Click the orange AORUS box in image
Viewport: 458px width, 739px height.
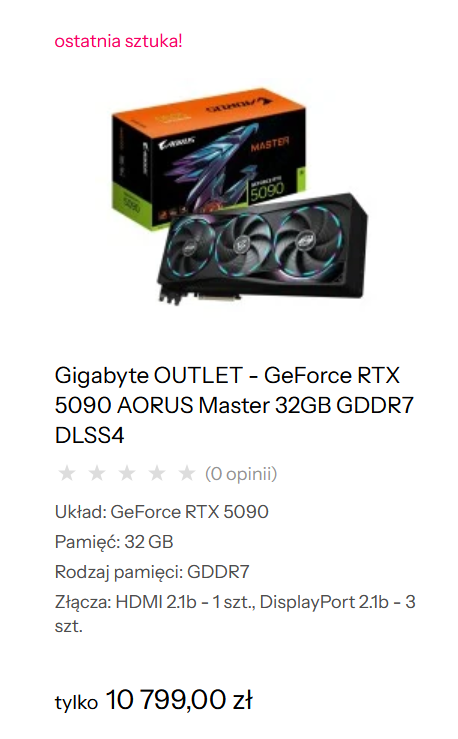pyautogui.click(x=207, y=156)
